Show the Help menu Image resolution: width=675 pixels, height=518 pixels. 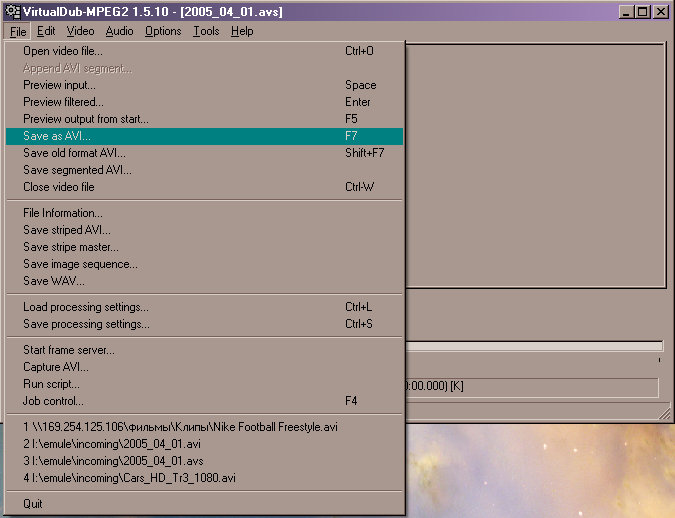click(242, 31)
